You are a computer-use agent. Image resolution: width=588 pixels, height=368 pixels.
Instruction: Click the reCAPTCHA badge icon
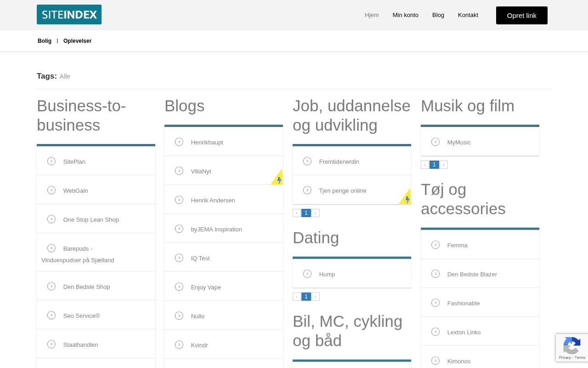coord(571,345)
